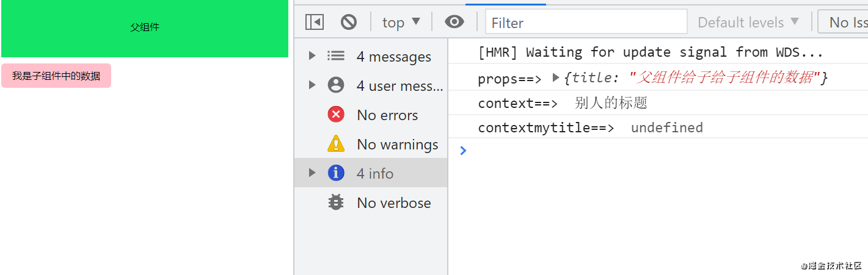This screenshot has width=868, height=275.
Task: Expand the 4 info group arrow
Action: click(x=312, y=173)
